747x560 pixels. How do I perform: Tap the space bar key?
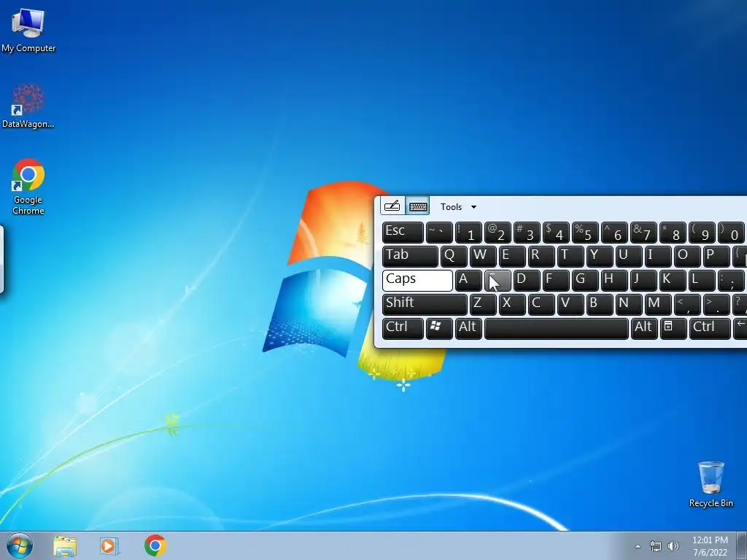coord(557,329)
